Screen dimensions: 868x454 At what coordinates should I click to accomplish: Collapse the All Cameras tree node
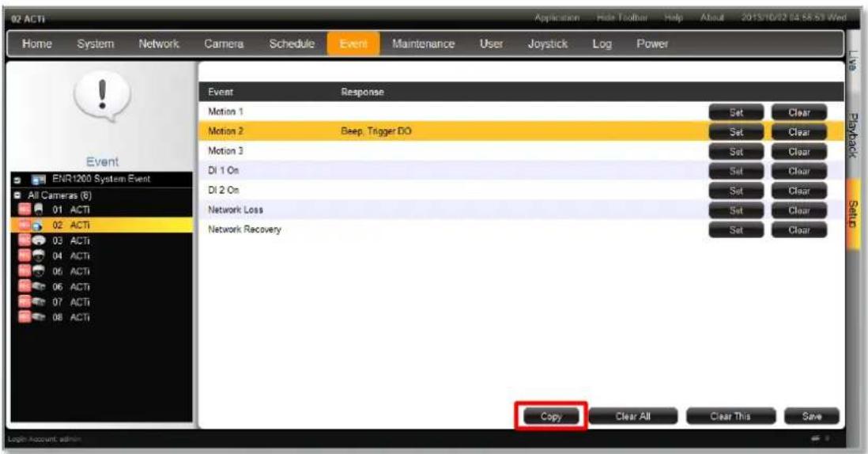pos(17,195)
